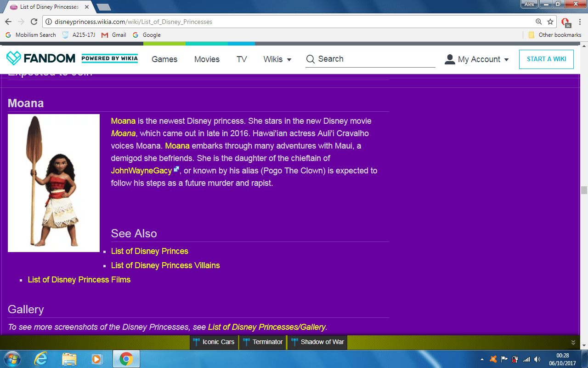The width and height of the screenshot is (588, 368).
Task: Open Avast antivirus from system tray
Action: 493,359
